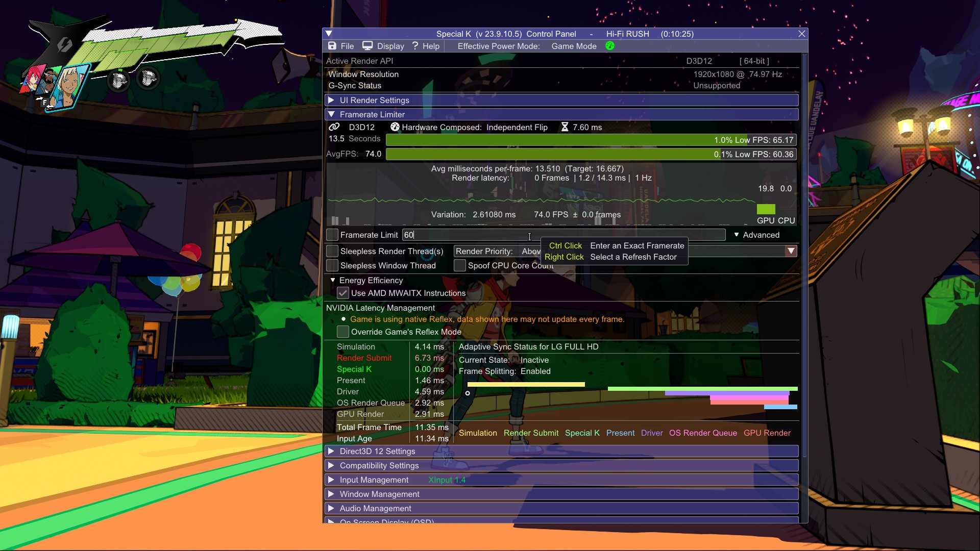Open the File menu
980x551 pixels.
[x=348, y=46]
